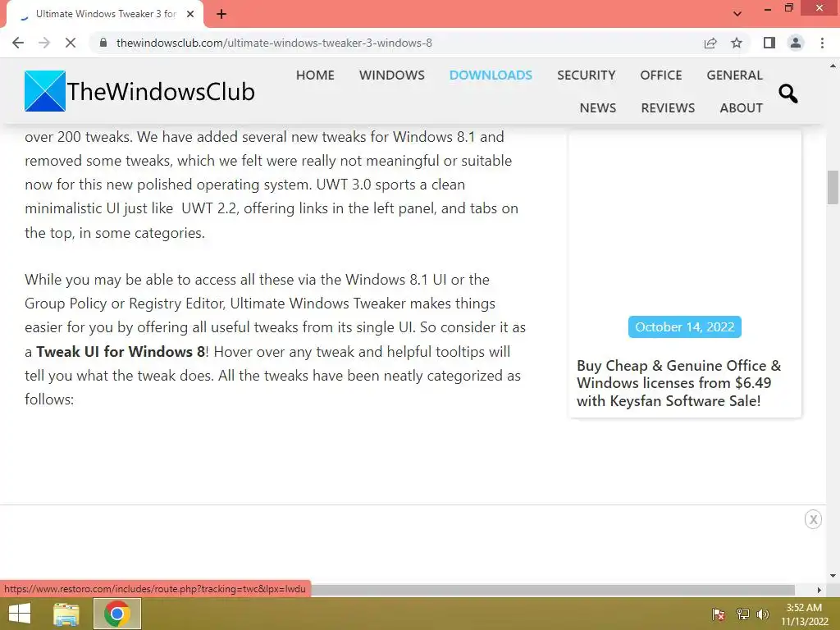This screenshot has width=840, height=630.
Task: Close the Ultimate Windows Tweaker tab
Action: pos(190,14)
